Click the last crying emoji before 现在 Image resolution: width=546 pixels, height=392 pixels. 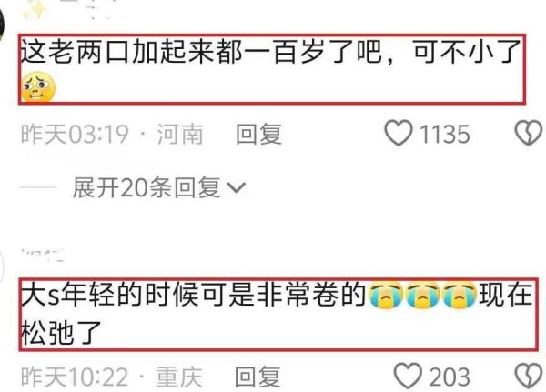click(x=460, y=296)
